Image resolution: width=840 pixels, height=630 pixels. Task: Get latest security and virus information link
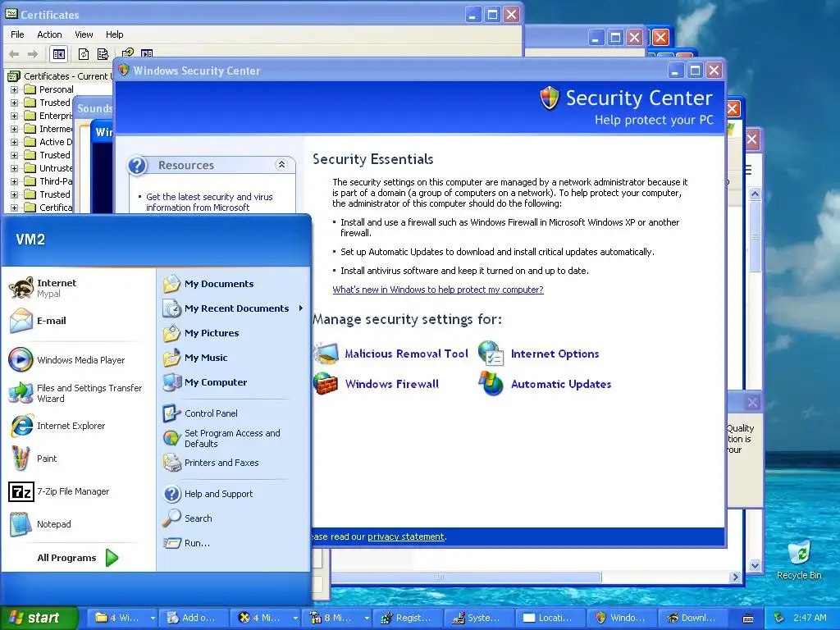209,202
